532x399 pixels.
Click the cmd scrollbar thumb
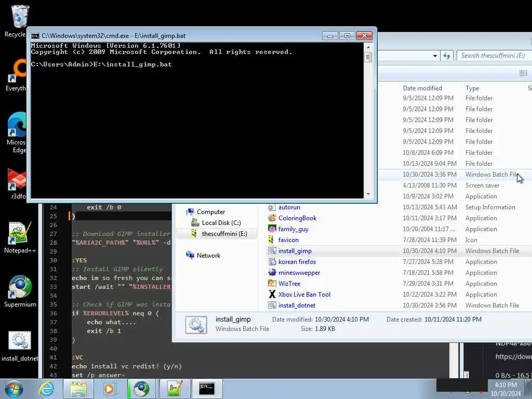[368, 57]
